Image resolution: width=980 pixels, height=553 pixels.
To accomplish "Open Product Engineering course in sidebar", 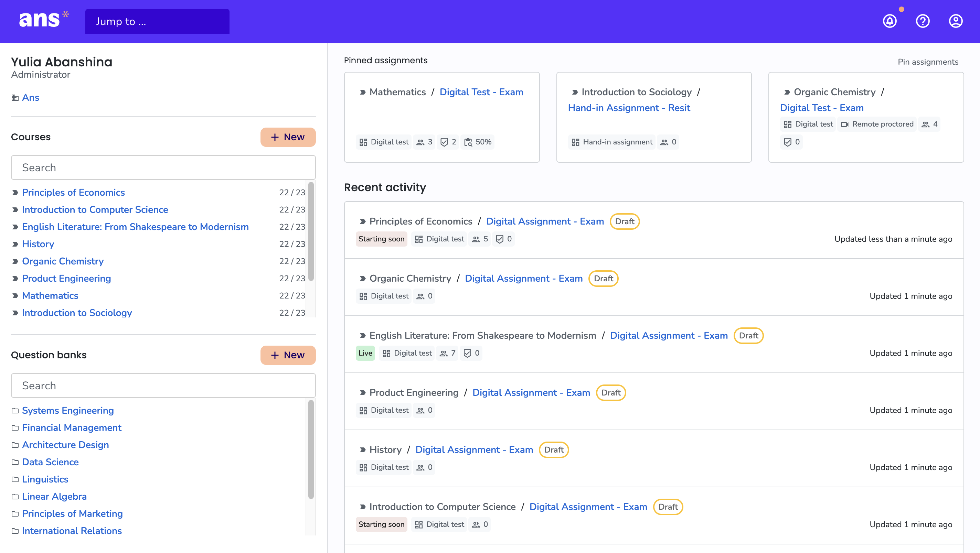I will click(66, 279).
